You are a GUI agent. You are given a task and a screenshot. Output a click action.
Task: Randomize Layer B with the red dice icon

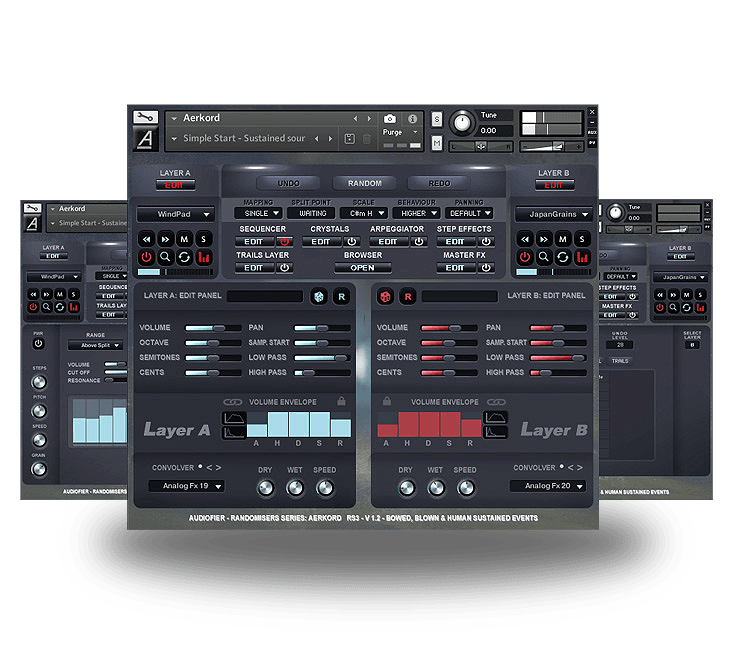[x=385, y=297]
